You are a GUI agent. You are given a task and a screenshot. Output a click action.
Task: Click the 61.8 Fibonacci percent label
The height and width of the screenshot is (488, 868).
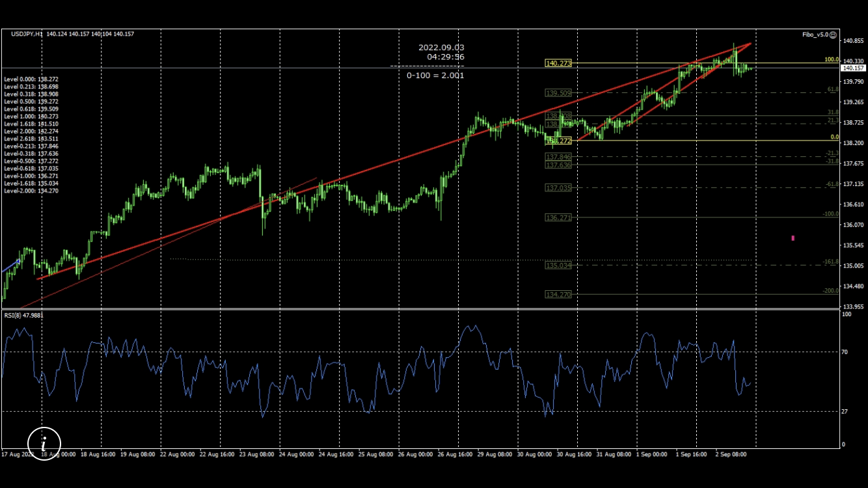point(833,89)
